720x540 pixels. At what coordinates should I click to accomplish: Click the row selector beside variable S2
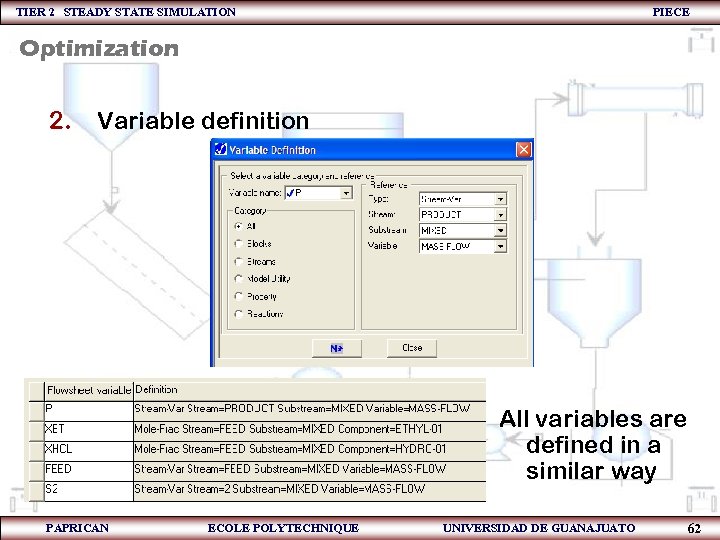click(36, 491)
